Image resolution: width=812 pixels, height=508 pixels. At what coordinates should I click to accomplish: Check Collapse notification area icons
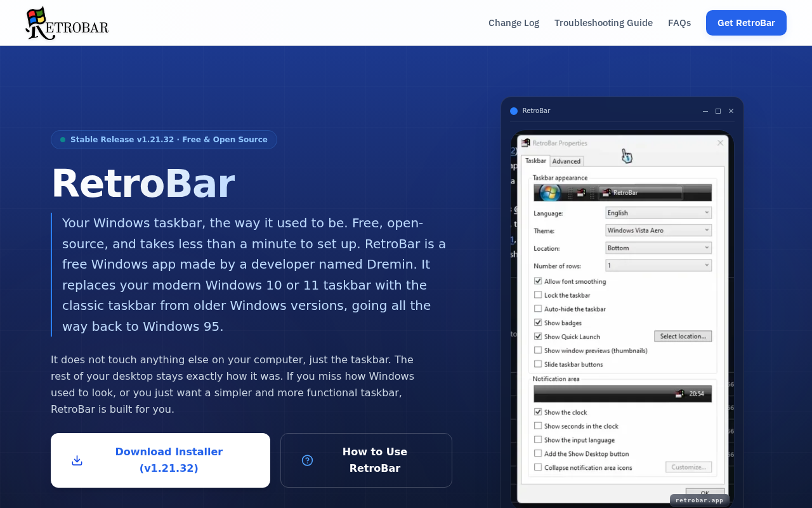coord(538,468)
